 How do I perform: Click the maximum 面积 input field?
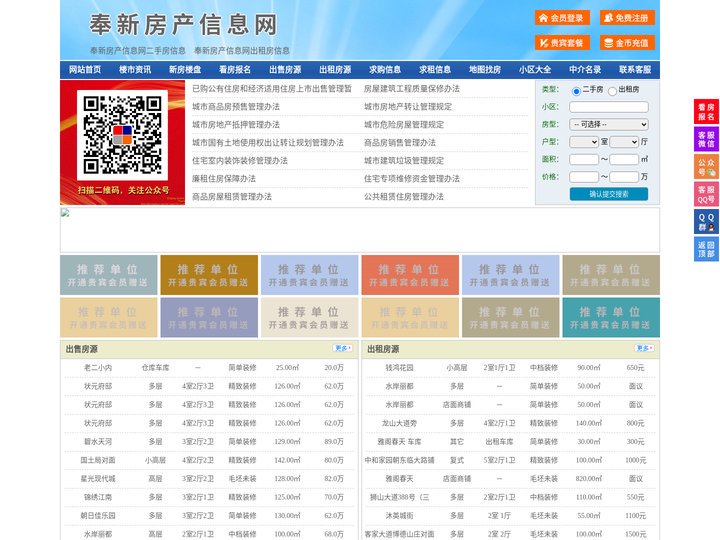point(624,159)
